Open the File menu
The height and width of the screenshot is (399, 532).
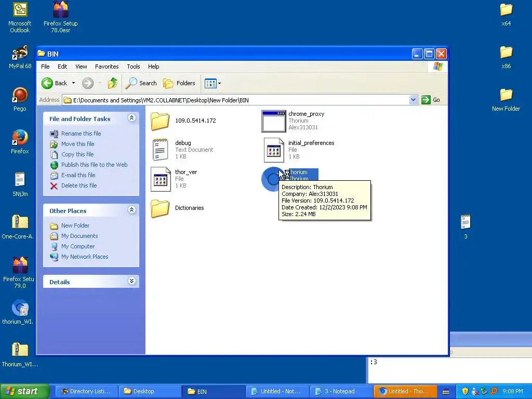coord(45,66)
